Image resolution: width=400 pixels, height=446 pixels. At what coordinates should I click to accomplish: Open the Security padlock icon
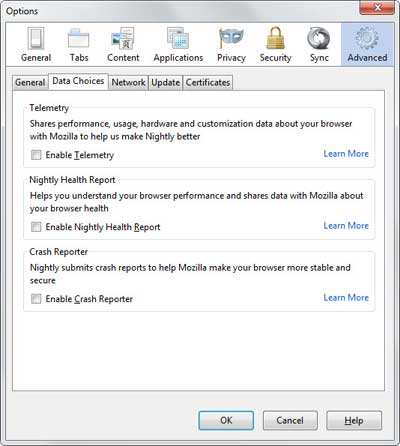tap(275, 45)
